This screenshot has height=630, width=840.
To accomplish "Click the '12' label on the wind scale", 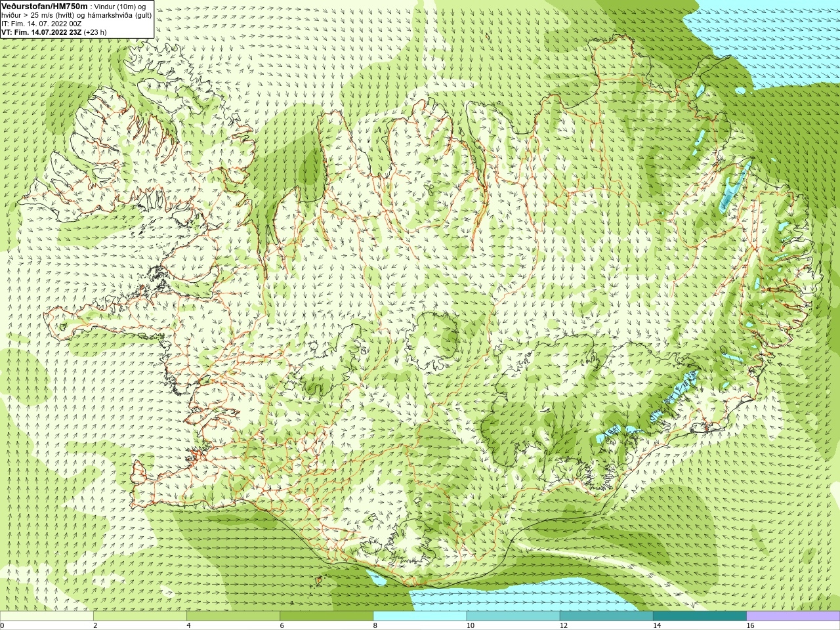I will [564, 625].
